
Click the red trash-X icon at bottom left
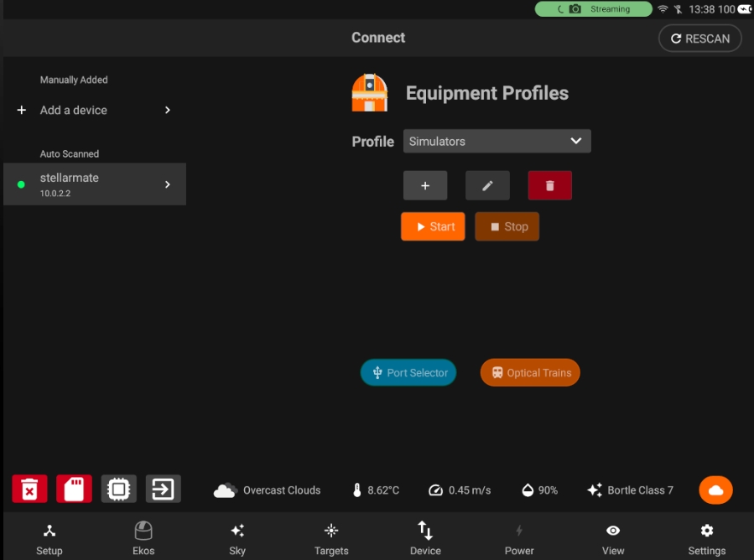pyautogui.click(x=29, y=489)
